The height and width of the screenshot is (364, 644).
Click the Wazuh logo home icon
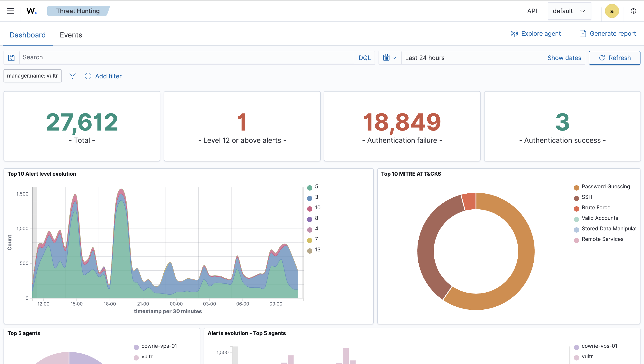[x=32, y=11]
